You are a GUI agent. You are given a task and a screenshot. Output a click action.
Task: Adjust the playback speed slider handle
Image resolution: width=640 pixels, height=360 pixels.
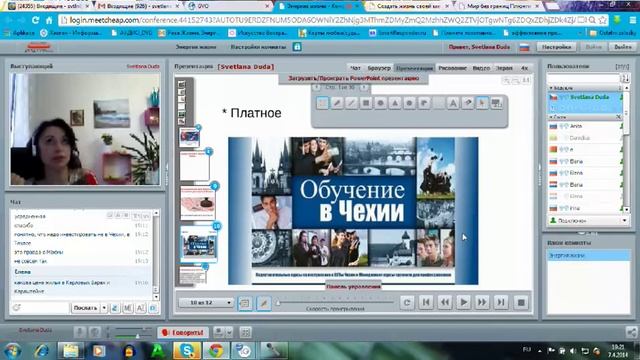point(278,302)
